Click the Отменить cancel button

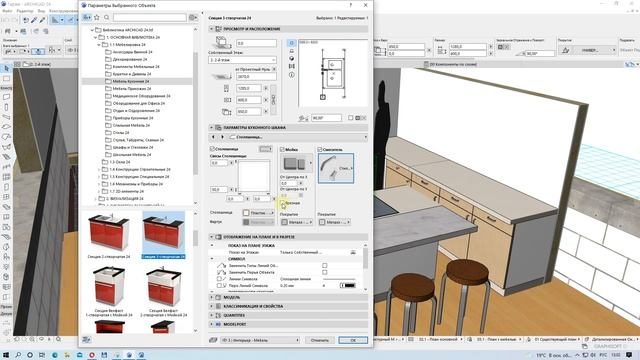[320, 340]
